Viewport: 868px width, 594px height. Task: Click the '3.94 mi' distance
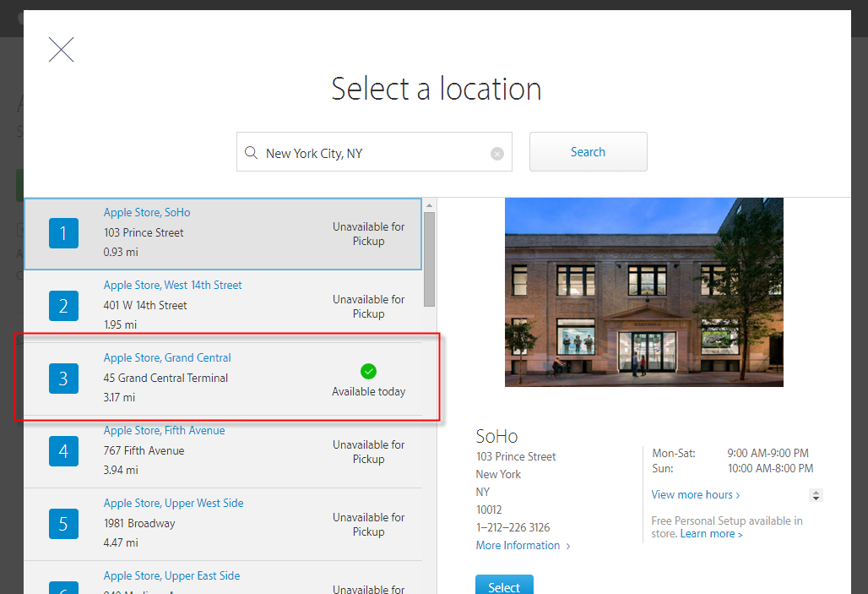point(121,470)
